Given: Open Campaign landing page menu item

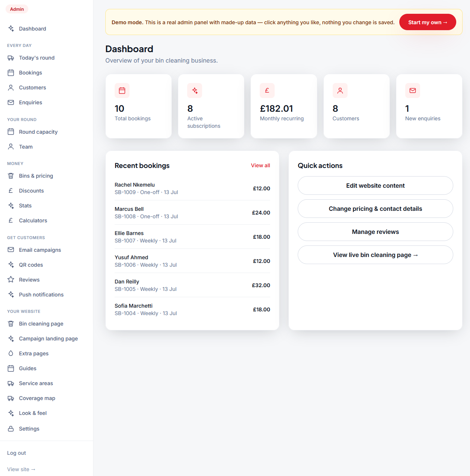Looking at the screenshot, I should pyautogui.click(x=47, y=339).
